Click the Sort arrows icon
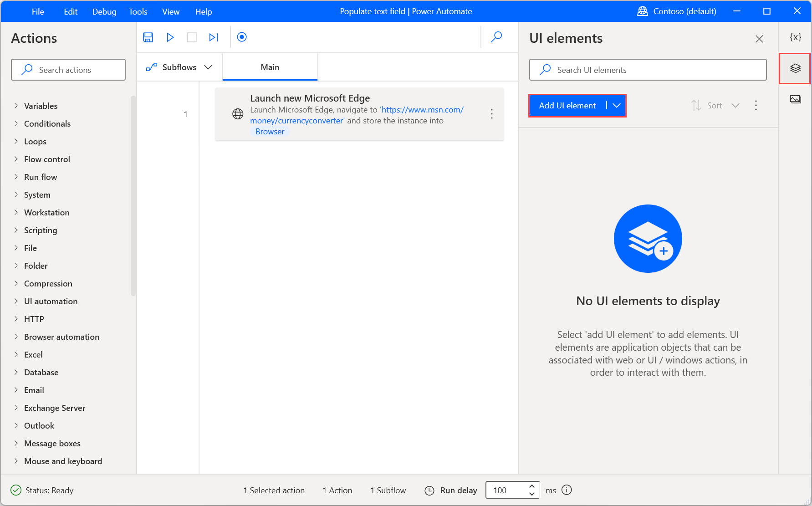 [696, 105]
